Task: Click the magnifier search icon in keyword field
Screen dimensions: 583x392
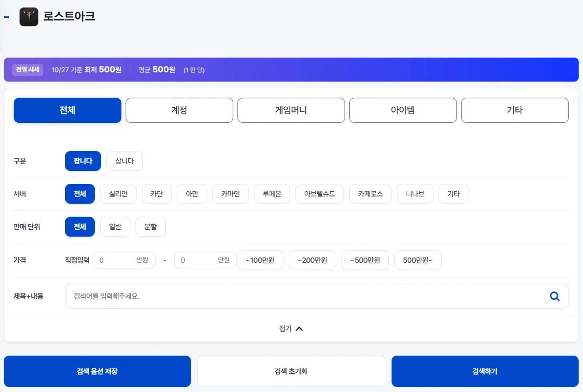Action: pyautogui.click(x=555, y=296)
